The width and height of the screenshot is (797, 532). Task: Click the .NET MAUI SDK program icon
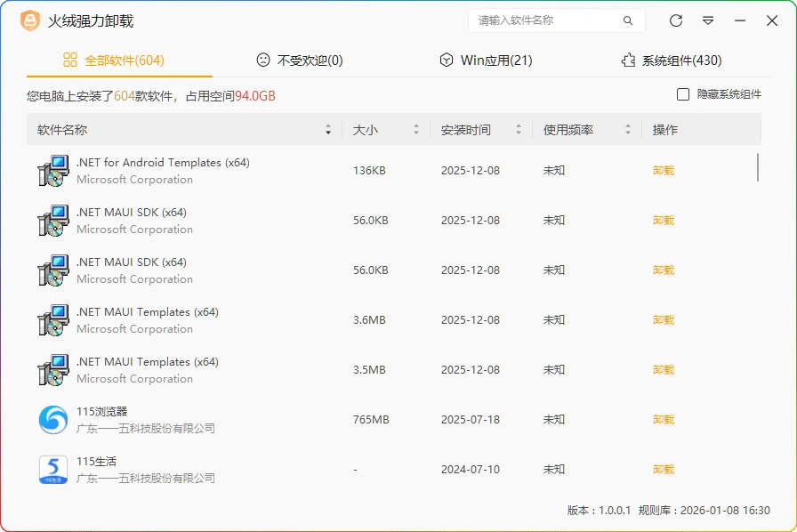tap(52, 221)
